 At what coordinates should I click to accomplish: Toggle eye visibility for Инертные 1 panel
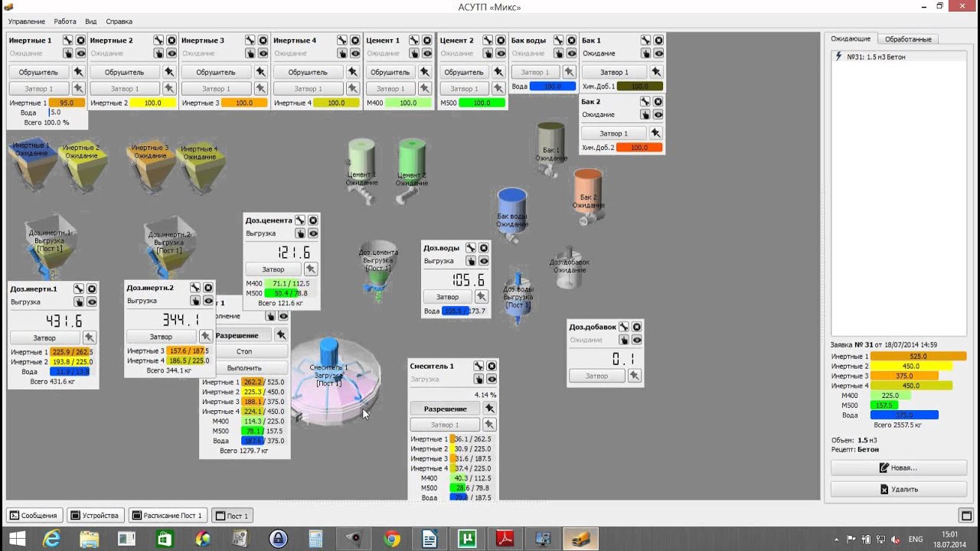click(x=80, y=53)
